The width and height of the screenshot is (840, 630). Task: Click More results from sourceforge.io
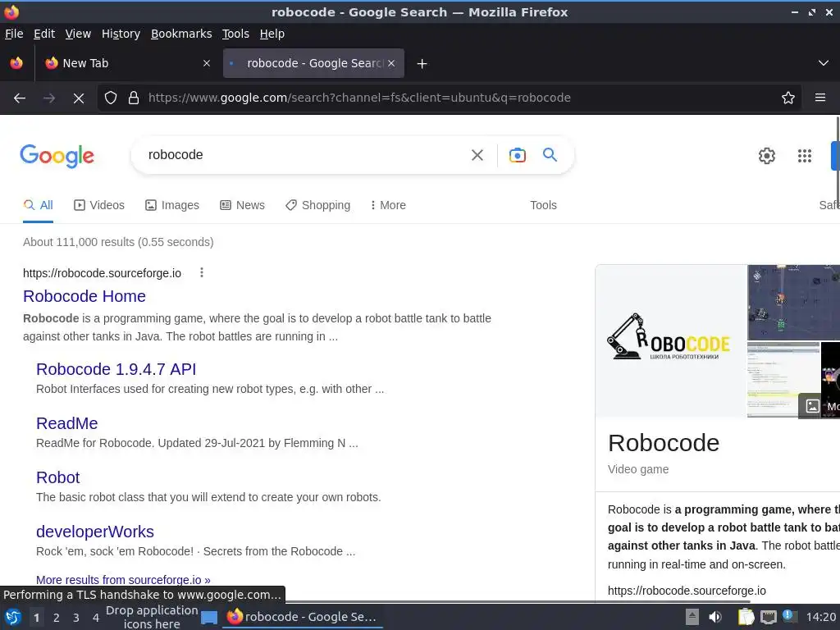[x=123, y=580]
